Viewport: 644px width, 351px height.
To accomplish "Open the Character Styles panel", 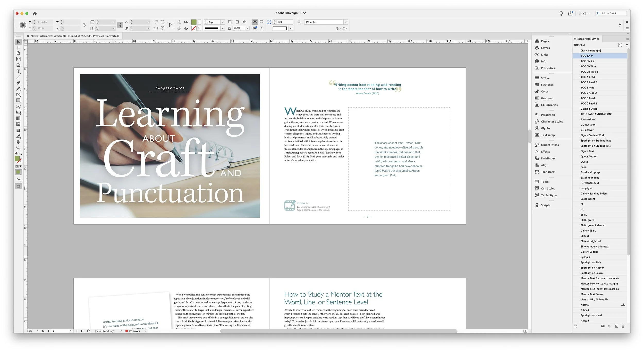I will tap(552, 121).
